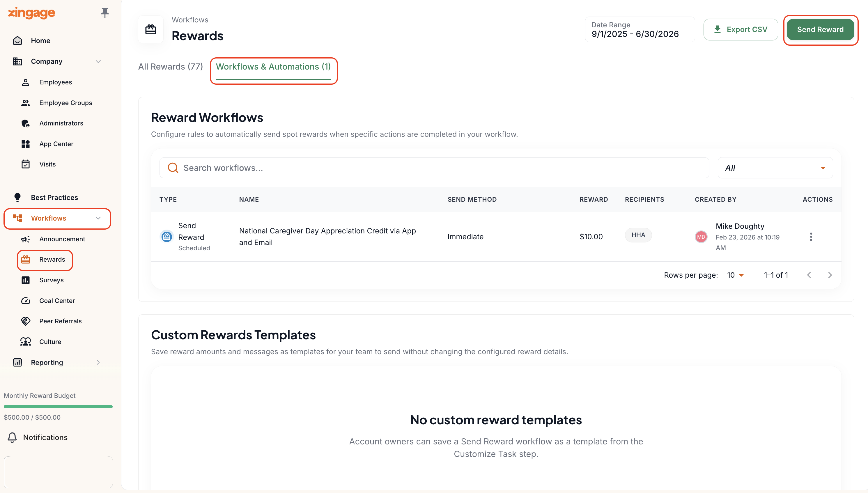Screen dimensions: 868x493
Task: Click the $10.00 reward value
Action: point(591,237)
